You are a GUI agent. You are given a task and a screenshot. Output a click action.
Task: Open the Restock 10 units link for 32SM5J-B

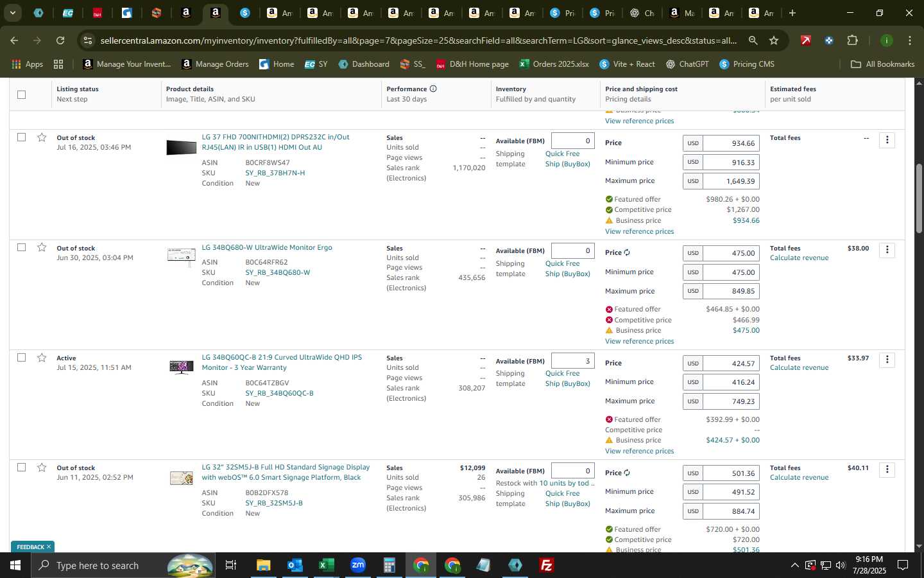(x=567, y=483)
